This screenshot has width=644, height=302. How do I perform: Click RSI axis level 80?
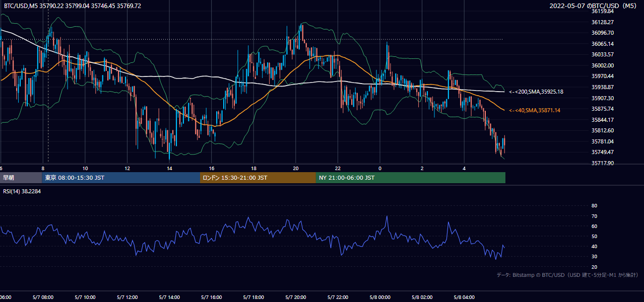594,206
